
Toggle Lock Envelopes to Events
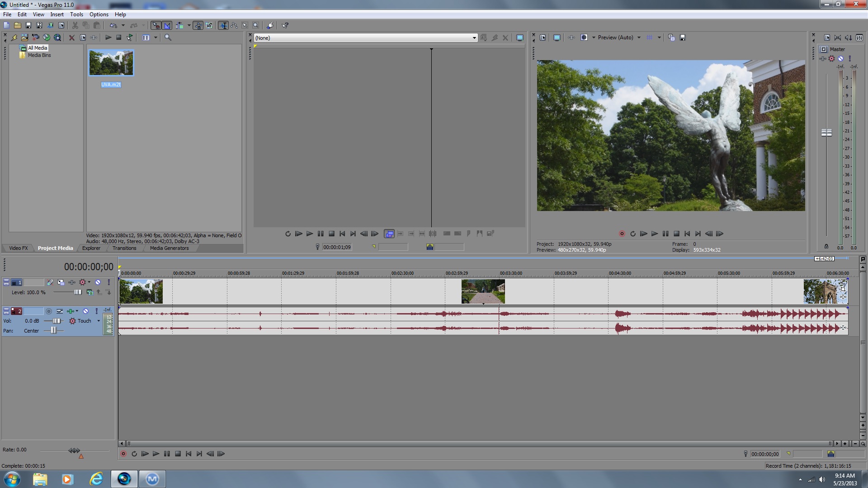tap(198, 25)
